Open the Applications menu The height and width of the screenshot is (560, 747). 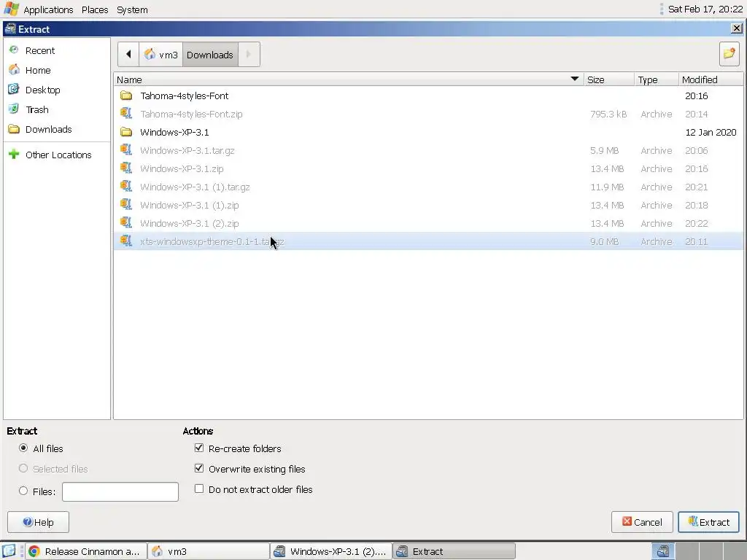tap(48, 9)
